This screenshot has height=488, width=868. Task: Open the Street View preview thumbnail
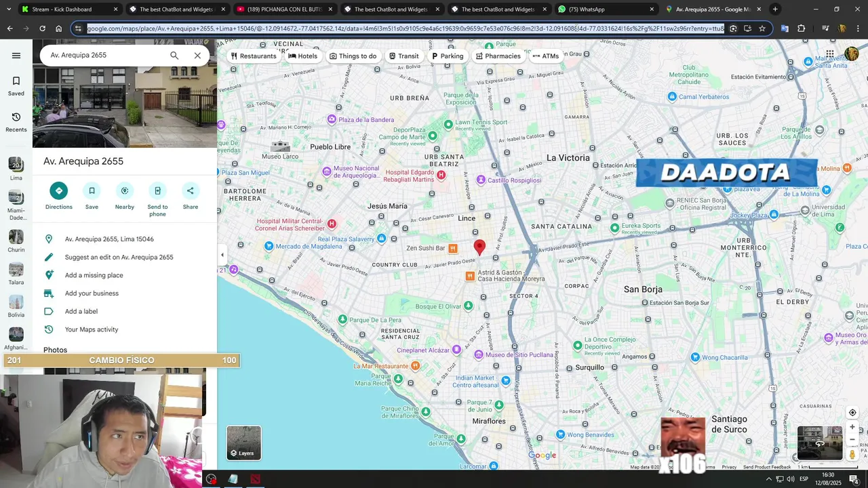(820, 443)
